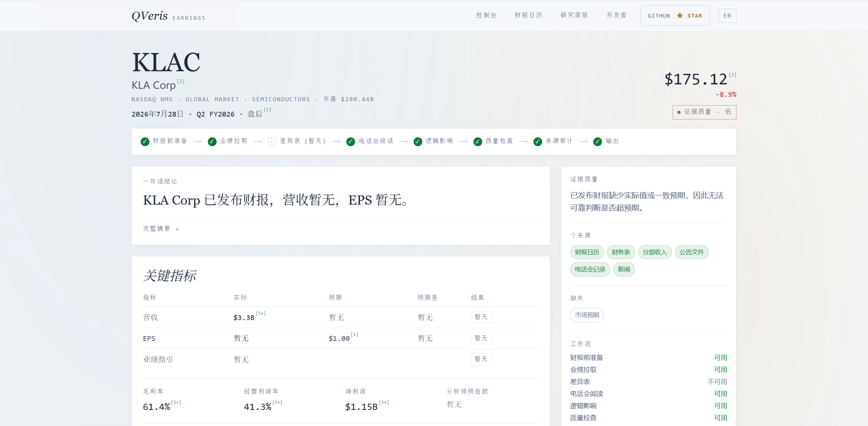Image resolution: width=868 pixels, height=426 pixels.
Task: Click the 暂无 result badge in the EPS row
Action: point(481,338)
